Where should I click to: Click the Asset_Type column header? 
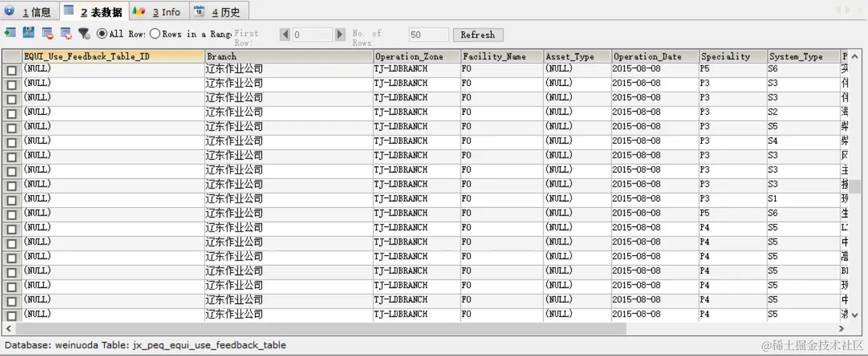click(x=577, y=56)
